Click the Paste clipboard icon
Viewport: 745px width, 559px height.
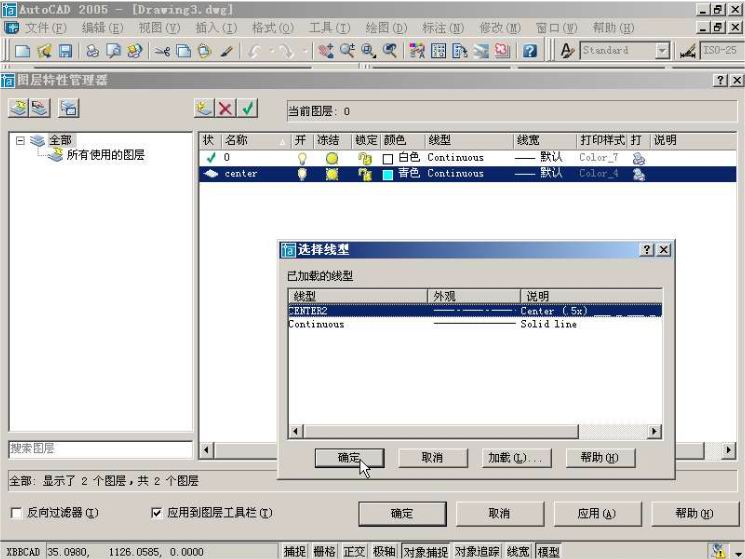tap(204, 50)
